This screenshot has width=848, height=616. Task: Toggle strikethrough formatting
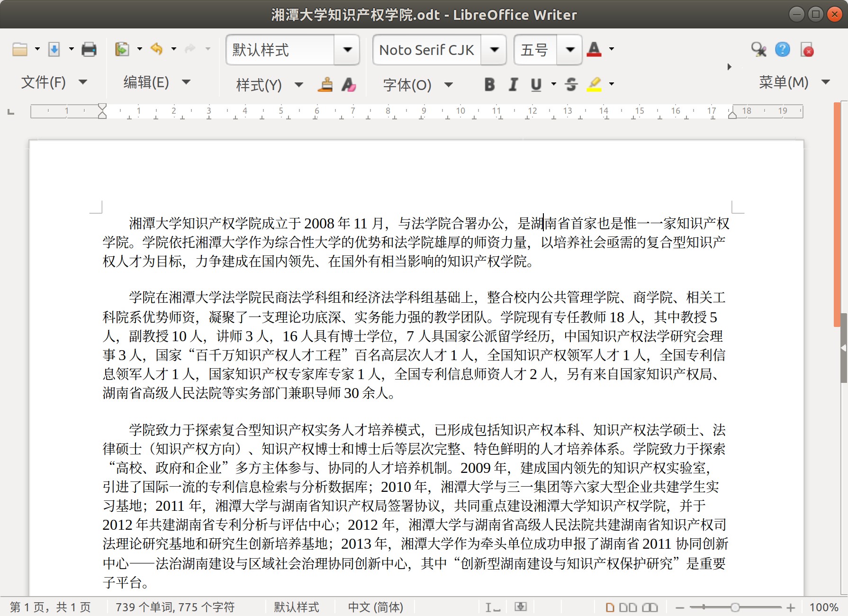click(x=571, y=85)
